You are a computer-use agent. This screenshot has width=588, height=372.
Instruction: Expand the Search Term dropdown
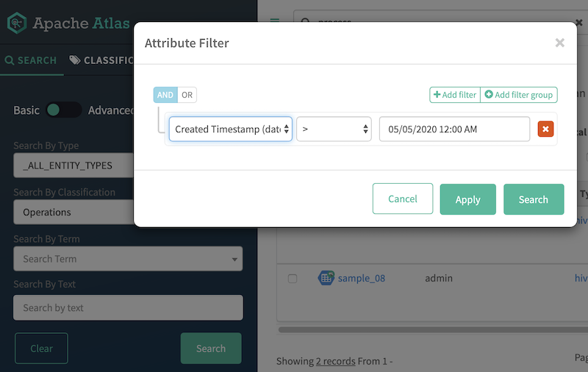point(128,259)
